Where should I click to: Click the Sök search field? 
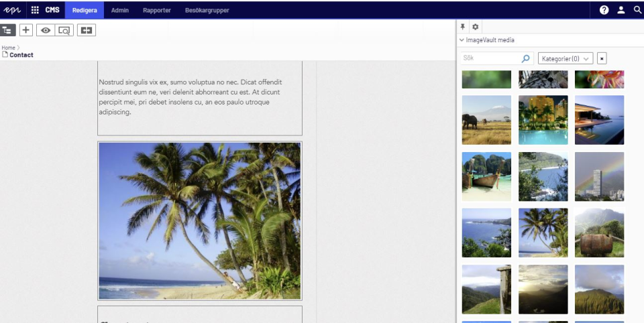coord(491,58)
